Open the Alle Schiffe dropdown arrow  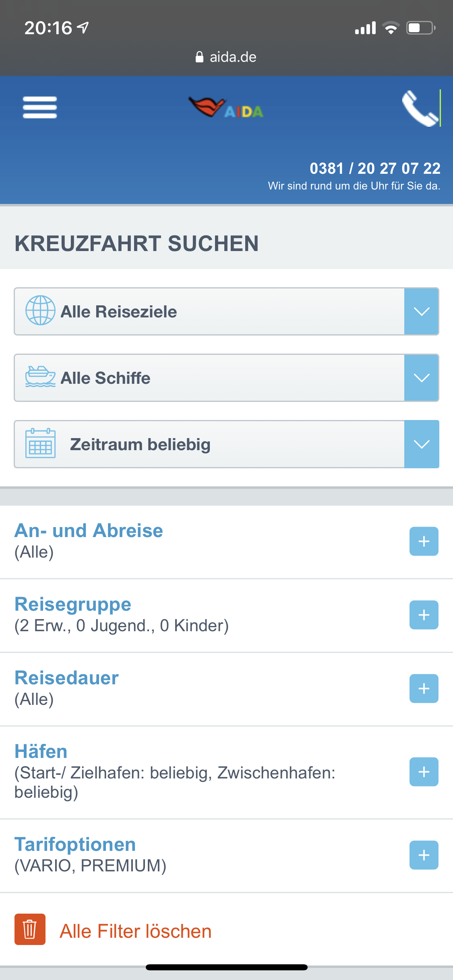[421, 378]
